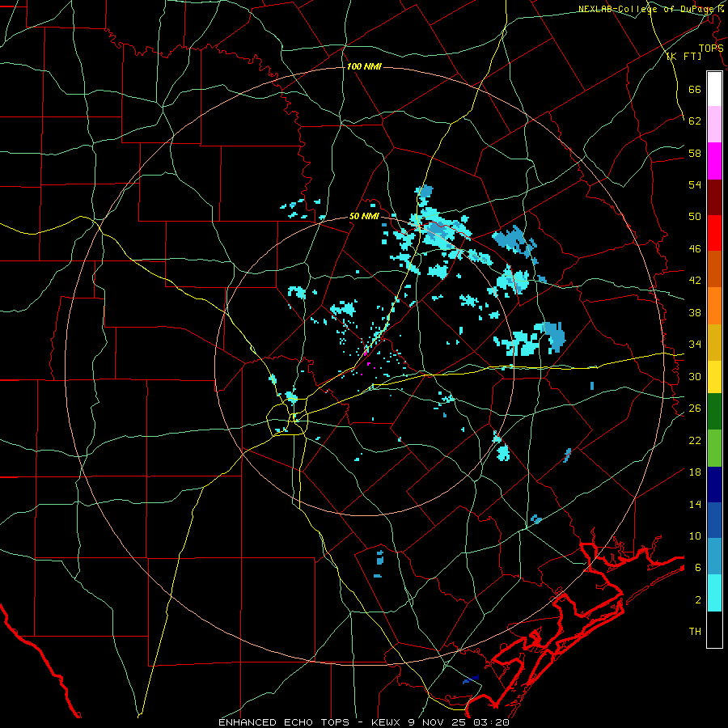Click the "26" legend value
728x728 pixels.
[695, 408]
